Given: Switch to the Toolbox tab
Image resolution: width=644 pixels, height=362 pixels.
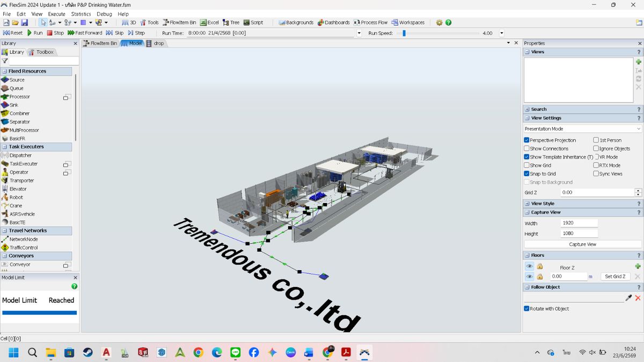Looking at the screenshot, I should coord(41,52).
